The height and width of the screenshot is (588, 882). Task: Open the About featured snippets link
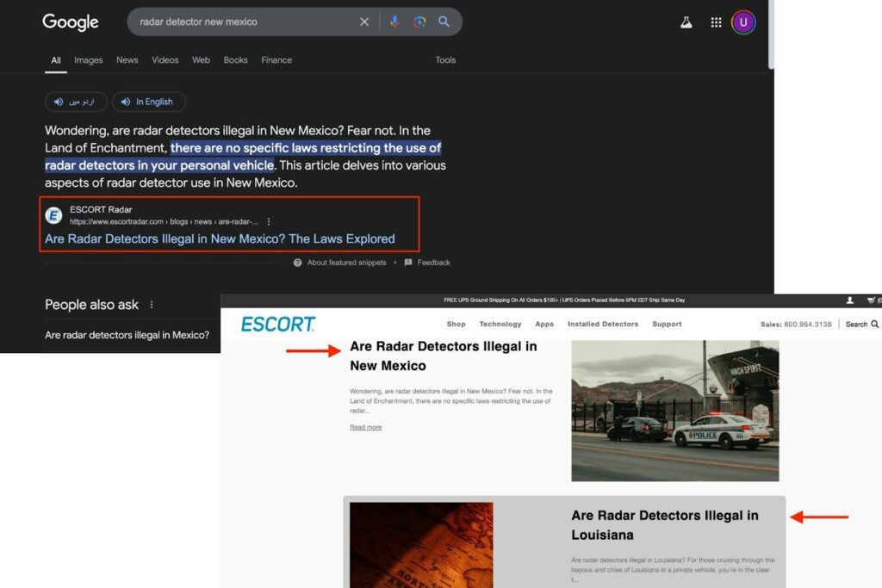[x=346, y=263]
